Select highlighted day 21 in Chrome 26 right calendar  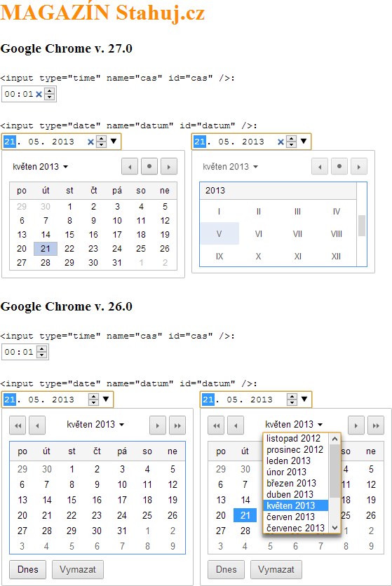click(245, 515)
